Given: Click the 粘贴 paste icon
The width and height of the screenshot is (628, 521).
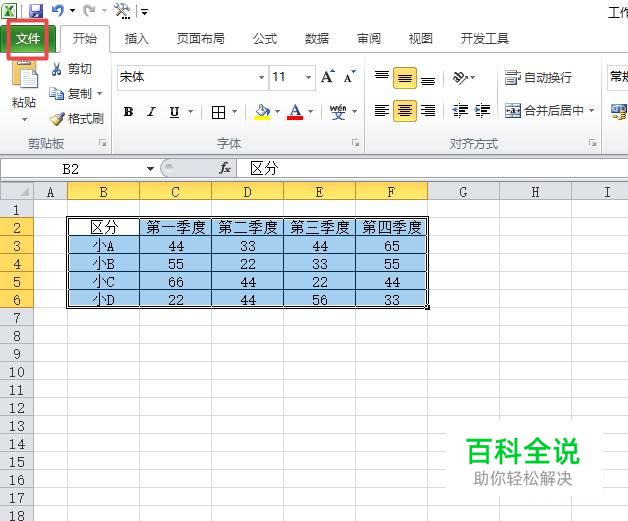Looking at the screenshot, I should (24, 74).
